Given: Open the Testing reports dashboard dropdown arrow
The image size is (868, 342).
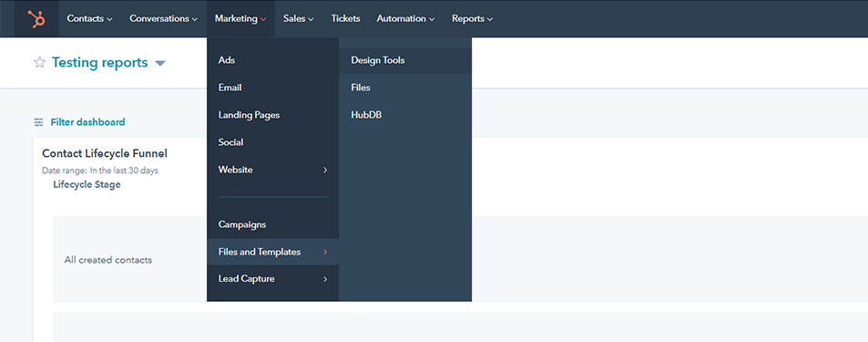Looking at the screenshot, I should pyautogui.click(x=160, y=63).
